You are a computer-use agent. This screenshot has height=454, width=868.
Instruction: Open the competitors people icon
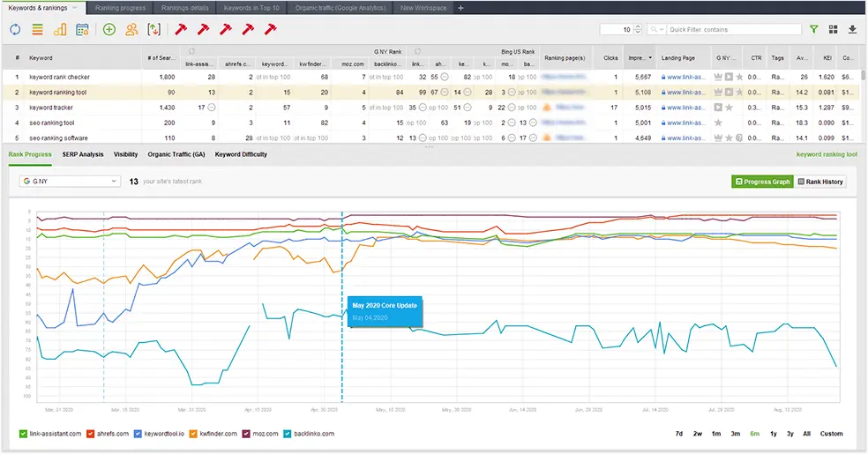point(131,29)
